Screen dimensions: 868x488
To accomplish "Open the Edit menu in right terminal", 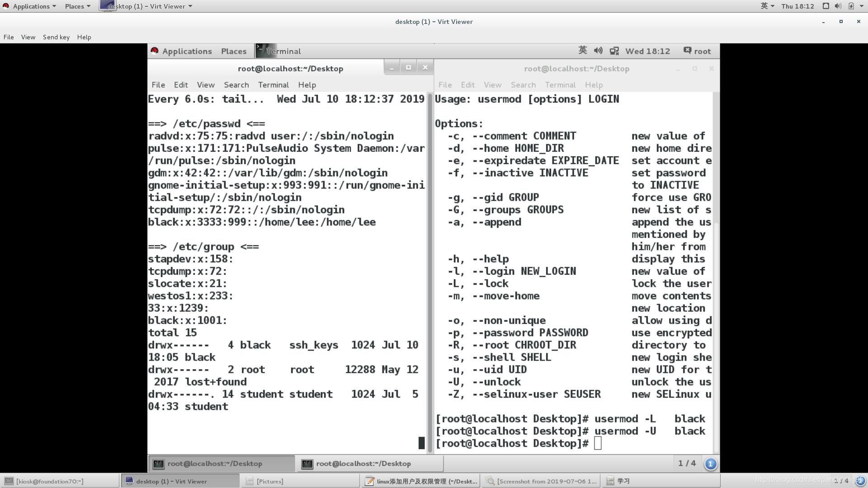I will click(x=468, y=84).
